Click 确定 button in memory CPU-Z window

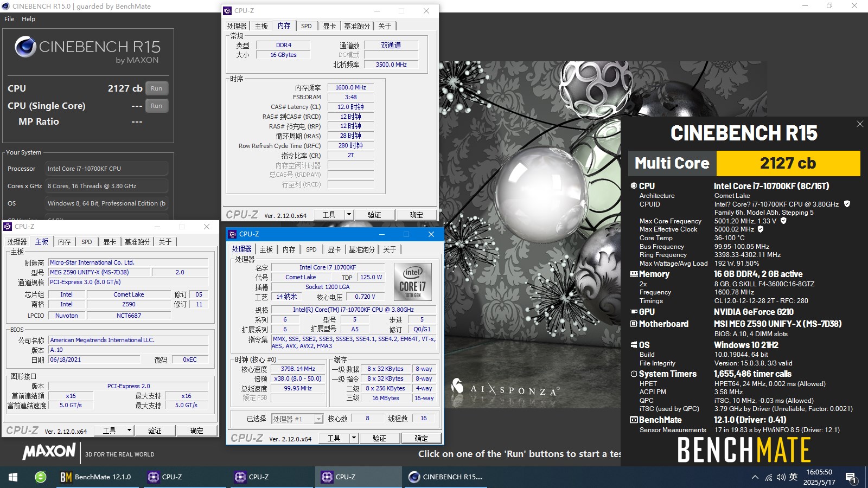click(416, 215)
